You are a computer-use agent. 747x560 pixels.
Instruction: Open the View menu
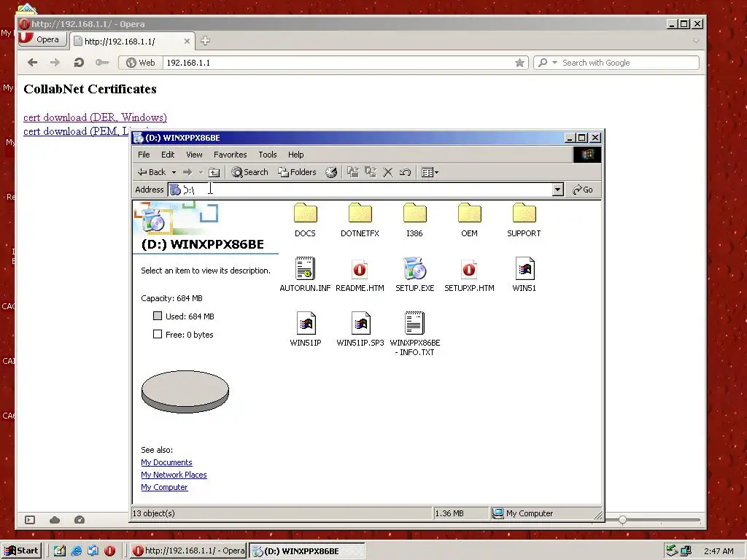pyautogui.click(x=194, y=155)
